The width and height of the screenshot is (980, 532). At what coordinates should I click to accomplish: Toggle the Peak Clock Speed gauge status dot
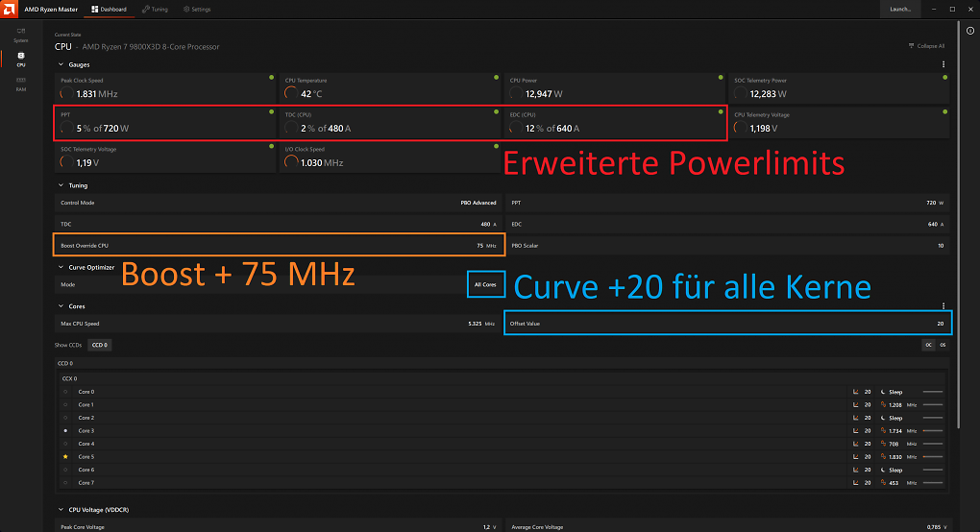(271, 78)
